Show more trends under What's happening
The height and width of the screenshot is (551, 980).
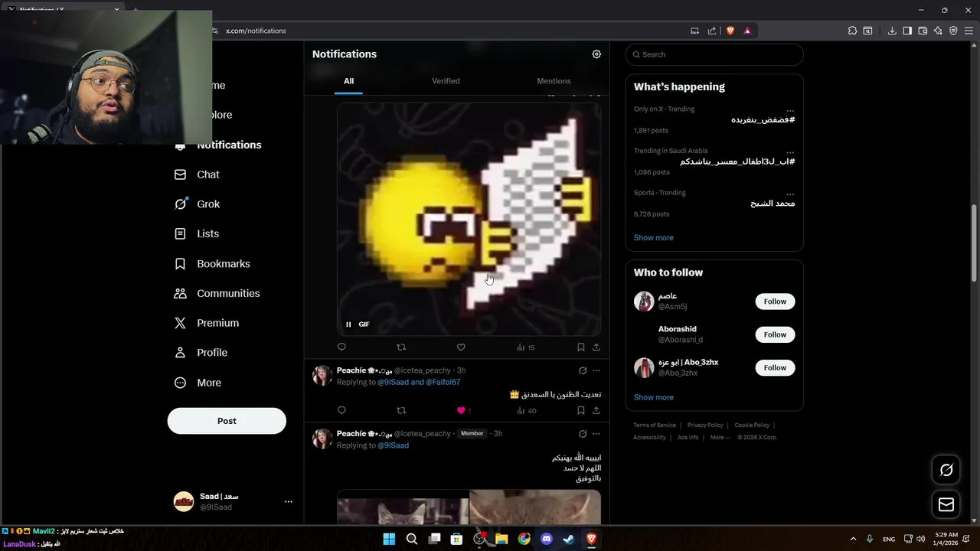tap(654, 238)
